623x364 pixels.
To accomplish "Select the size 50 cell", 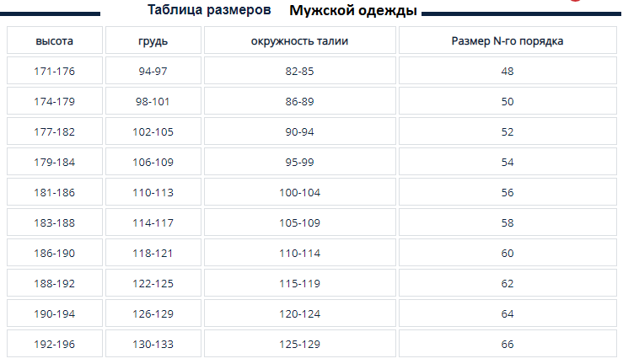I will 508,101.
